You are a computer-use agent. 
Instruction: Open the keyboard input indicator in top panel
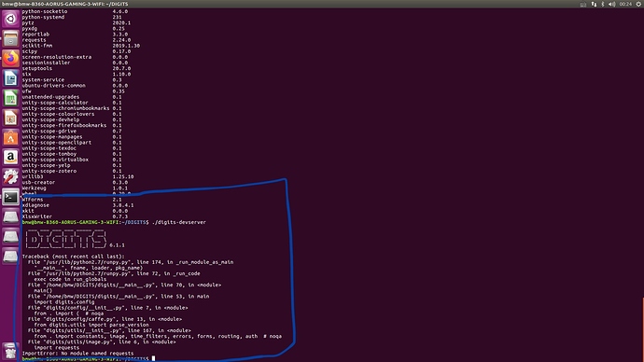click(583, 4)
